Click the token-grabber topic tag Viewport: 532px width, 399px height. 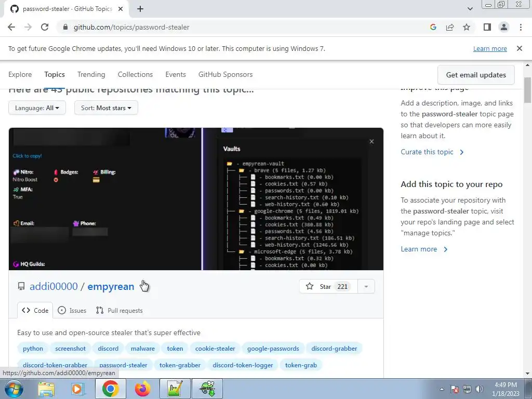pos(180,365)
